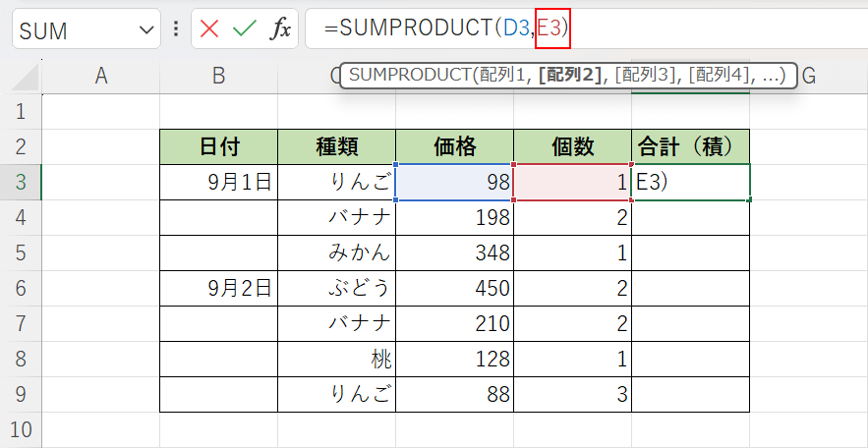Select column B header

[218, 76]
